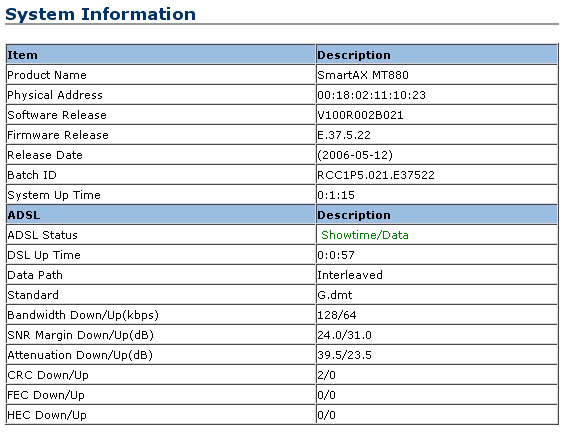
Task: Click the ADSL section header cell
Action: tap(161, 215)
